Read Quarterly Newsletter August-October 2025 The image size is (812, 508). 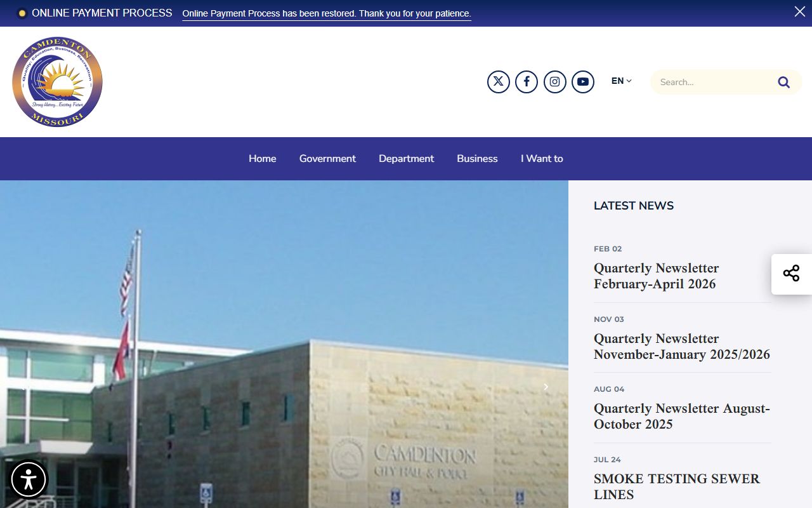point(682,417)
